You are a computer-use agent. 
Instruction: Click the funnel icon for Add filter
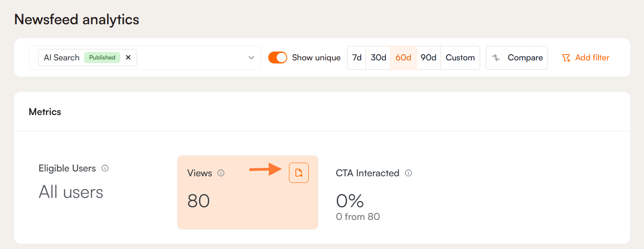566,58
